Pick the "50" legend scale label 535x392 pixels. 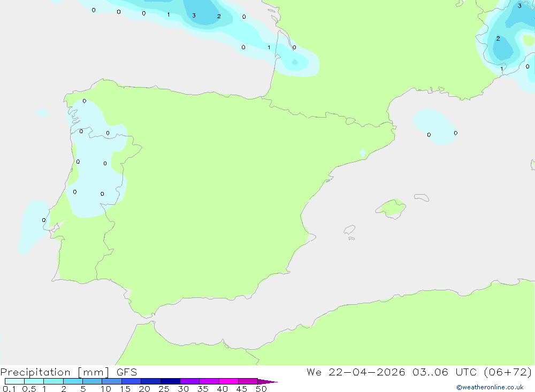point(262,389)
